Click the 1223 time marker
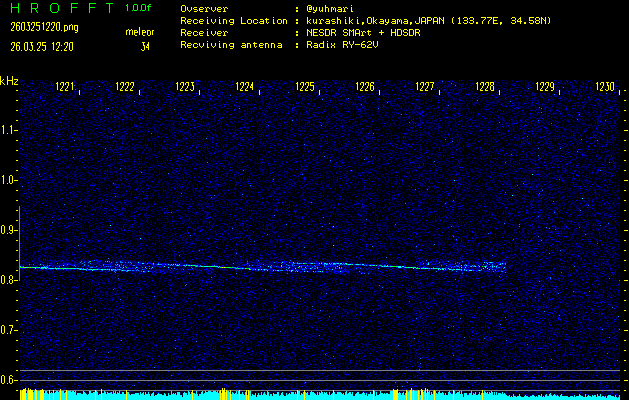The width and height of the screenshot is (629, 400). point(185,87)
